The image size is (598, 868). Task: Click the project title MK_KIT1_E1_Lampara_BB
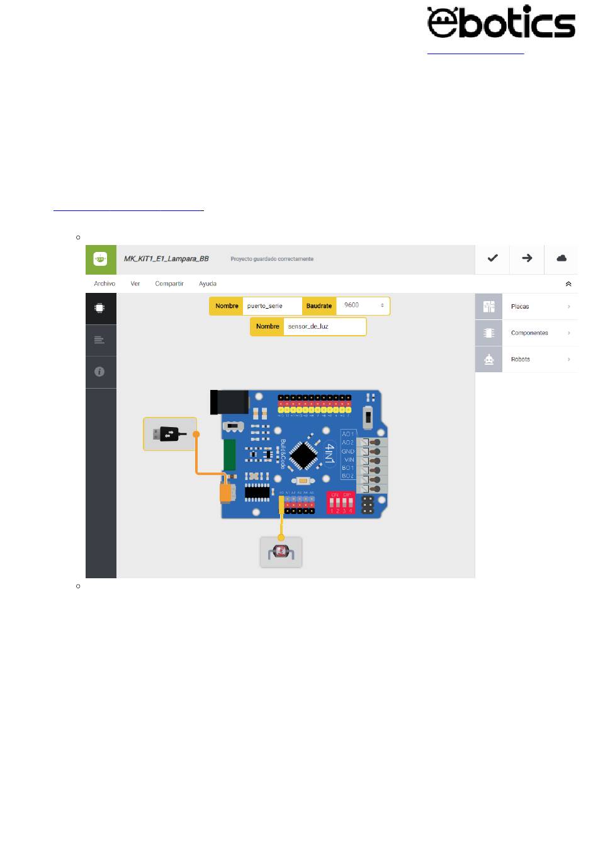pyautogui.click(x=166, y=259)
